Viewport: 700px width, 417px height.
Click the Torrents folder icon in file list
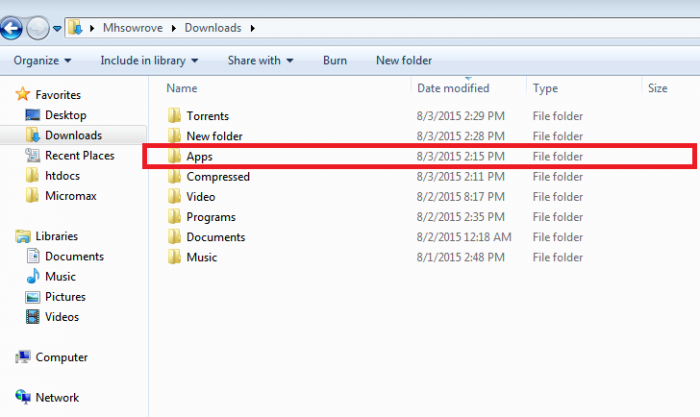click(x=174, y=115)
